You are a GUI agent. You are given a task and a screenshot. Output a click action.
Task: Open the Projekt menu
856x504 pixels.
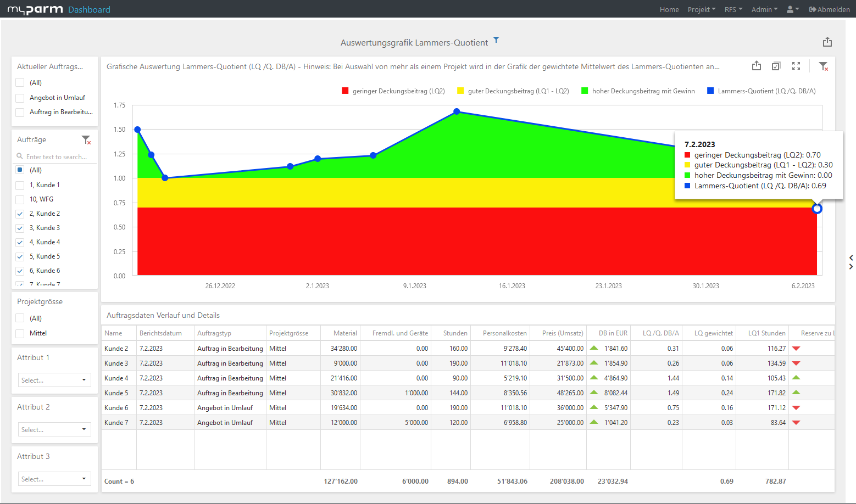pyautogui.click(x=701, y=9)
